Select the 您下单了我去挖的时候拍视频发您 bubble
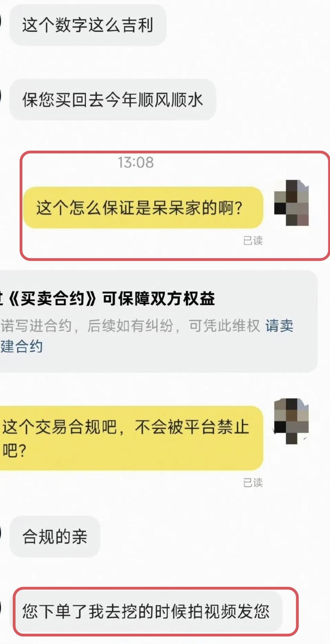The width and height of the screenshot is (330, 644). 146,611
